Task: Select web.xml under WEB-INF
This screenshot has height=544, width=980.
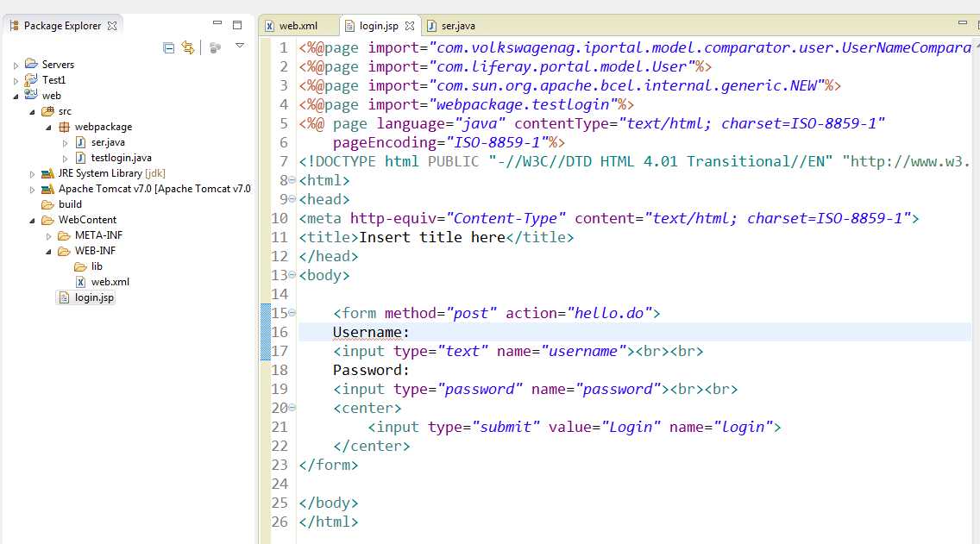Action: click(x=110, y=282)
